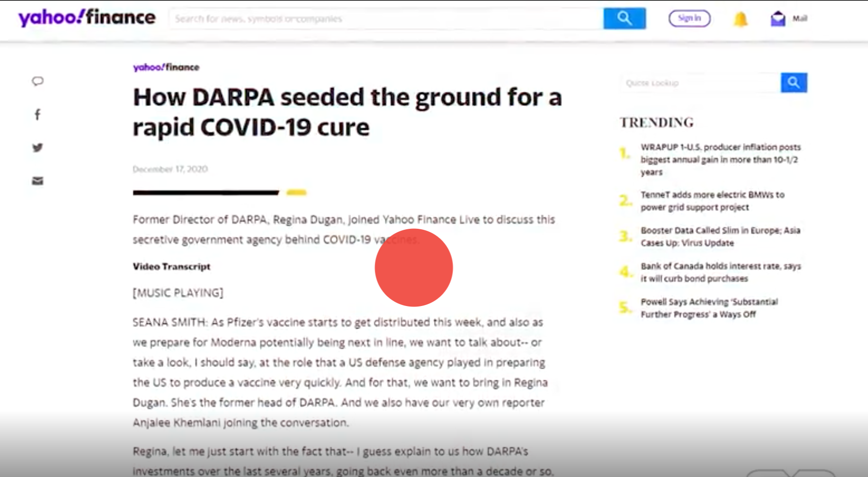Open the notifications bell icon
The width and height of the screenshot is (868, 477).
point(740,19)
